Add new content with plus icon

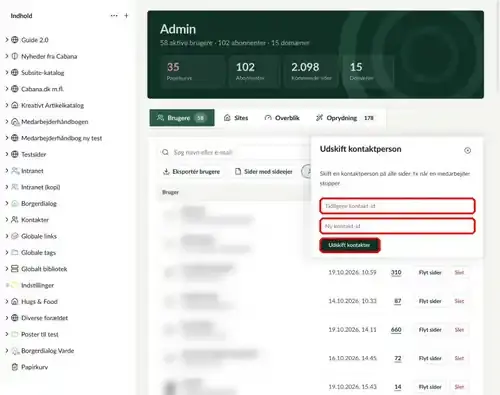click(126, 16)
